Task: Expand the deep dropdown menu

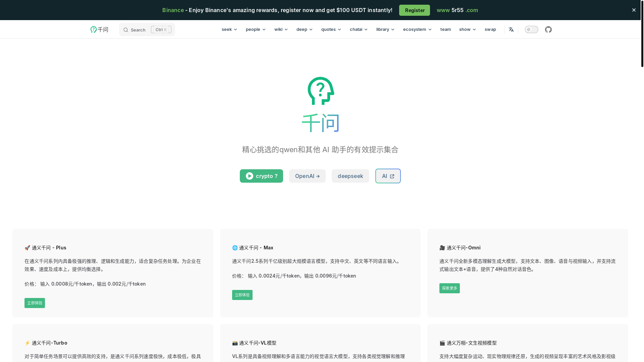Action: [x=305, y=29]
